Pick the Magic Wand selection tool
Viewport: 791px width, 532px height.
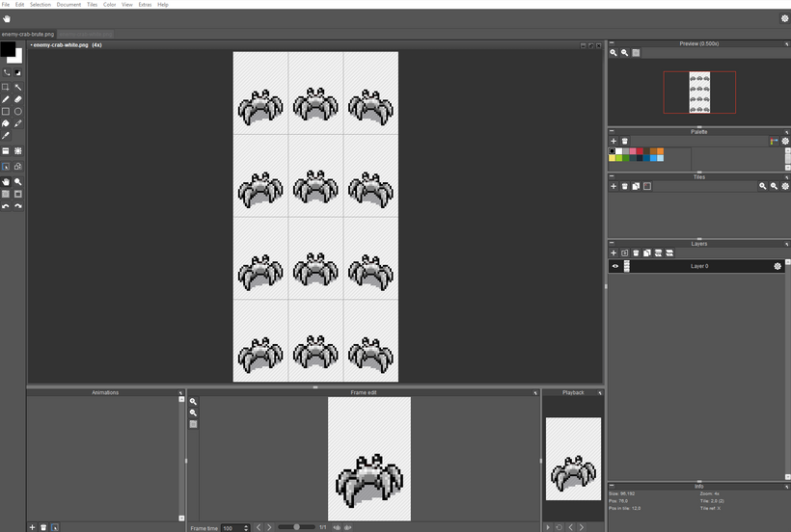pos(18,88)
